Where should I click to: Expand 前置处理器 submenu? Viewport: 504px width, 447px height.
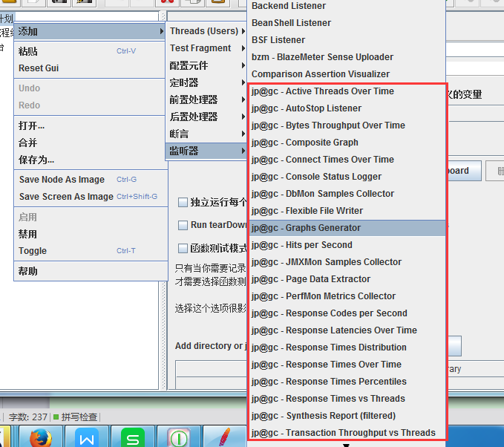tap(207, 99)
